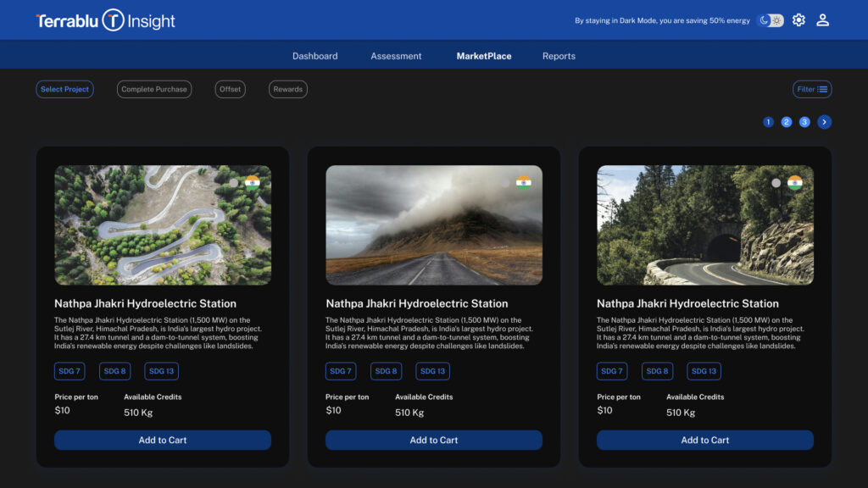Open the settings gear icon
The image size is (868, 488).
tap(798, 20)
